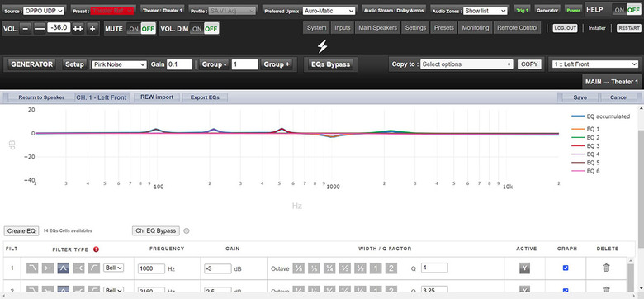Toggle the HELP on/off switch
The height and width of the screenshot is (299, 644).
click(627, 10)
